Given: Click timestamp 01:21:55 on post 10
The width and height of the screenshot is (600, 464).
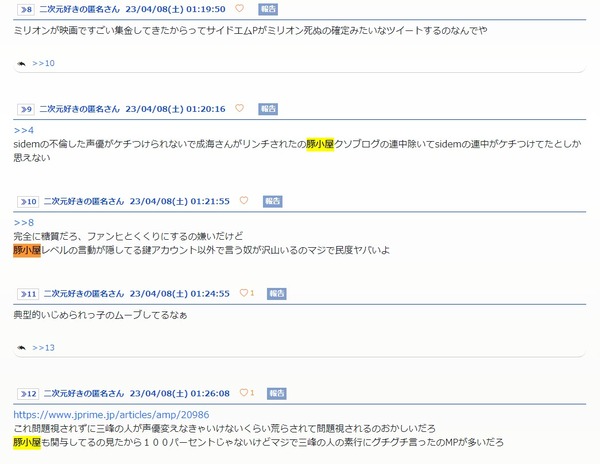Looking at the screenshot, I should click(x=210, y=201).
